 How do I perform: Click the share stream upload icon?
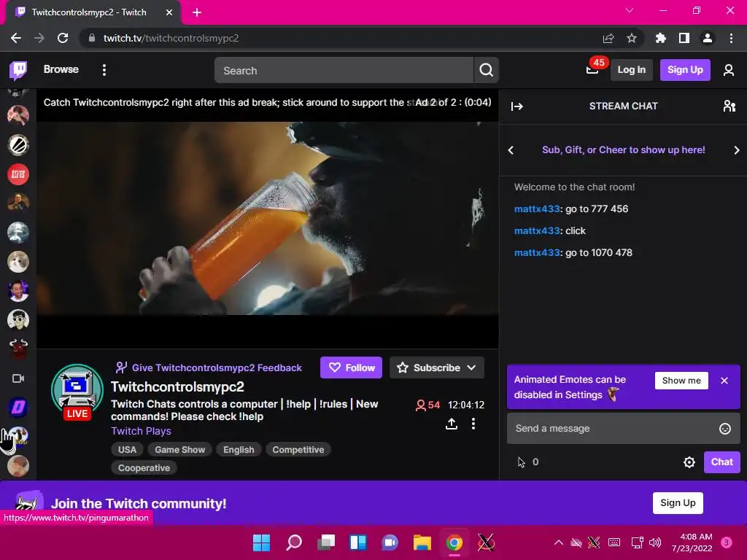[x=451, y=424]
